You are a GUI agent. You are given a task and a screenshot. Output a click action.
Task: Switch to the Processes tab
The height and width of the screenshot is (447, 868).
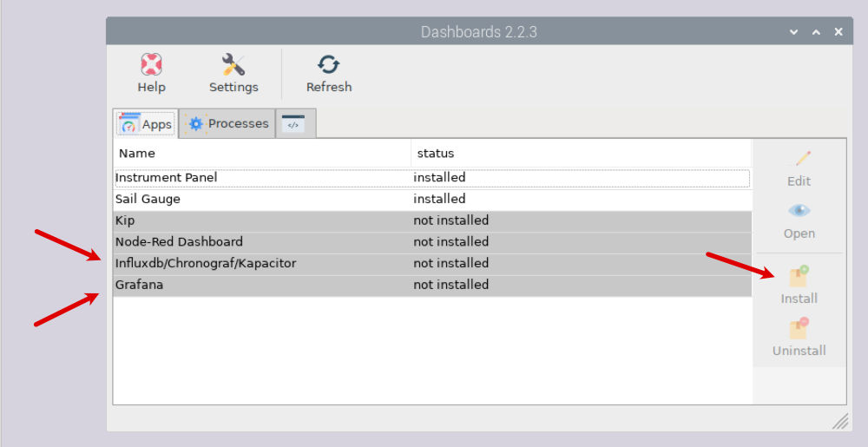pyautogui.click(x=227, y=124)
